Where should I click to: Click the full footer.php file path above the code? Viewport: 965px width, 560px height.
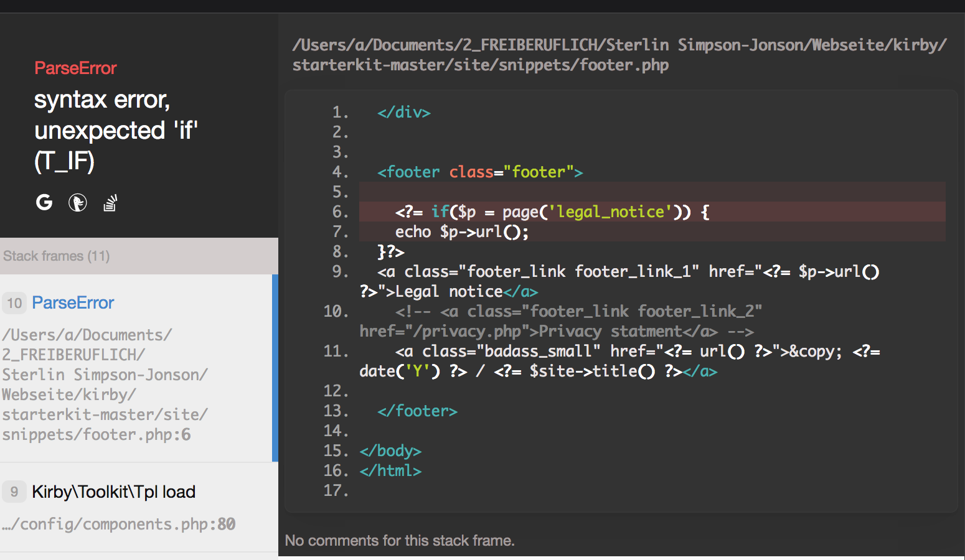[619, 55]
